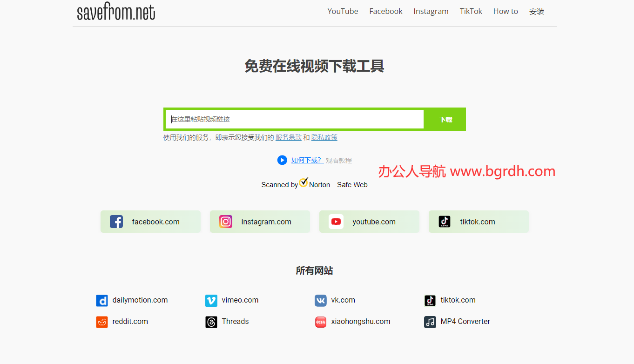634x364 pixels.
Task: Click the Threads icon
Action: pos(211,322)
